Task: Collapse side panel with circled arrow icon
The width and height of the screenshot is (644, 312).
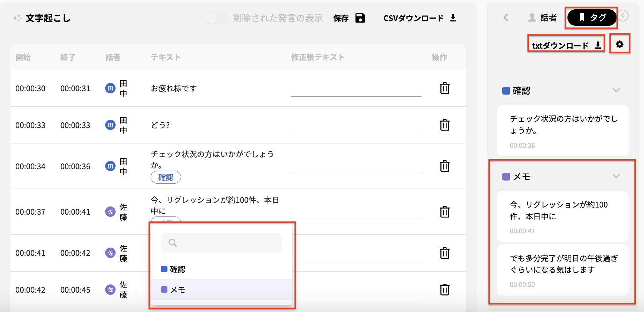Action: point(623,16)
